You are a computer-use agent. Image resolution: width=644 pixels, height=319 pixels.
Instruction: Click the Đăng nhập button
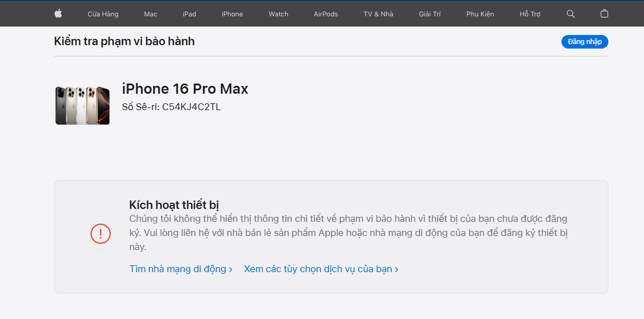point(585,42)
